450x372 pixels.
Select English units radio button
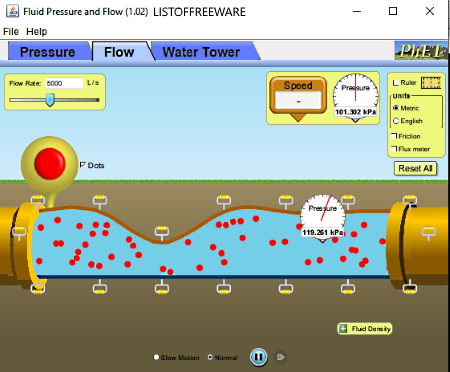pyautogui.click(x=396, y=121)
